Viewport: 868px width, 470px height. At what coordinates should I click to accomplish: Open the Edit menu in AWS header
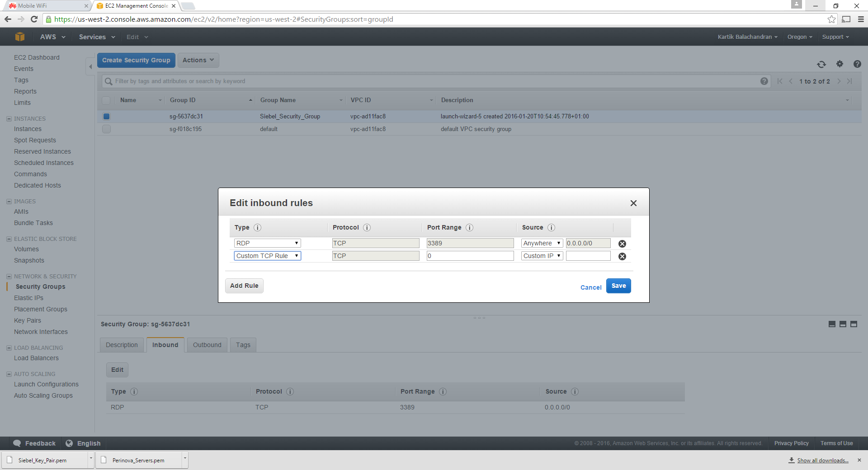137,37
